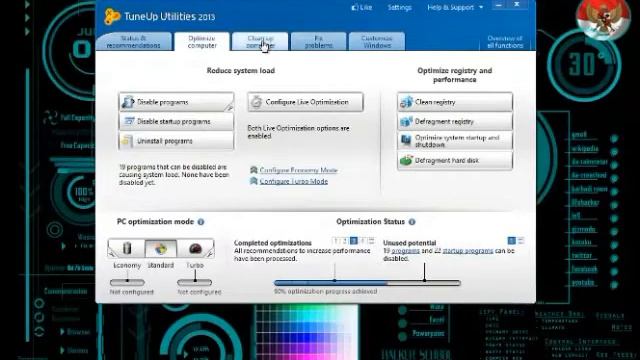Click the gmail desktop launcher link
640x360 pixels.
(579, 135)
